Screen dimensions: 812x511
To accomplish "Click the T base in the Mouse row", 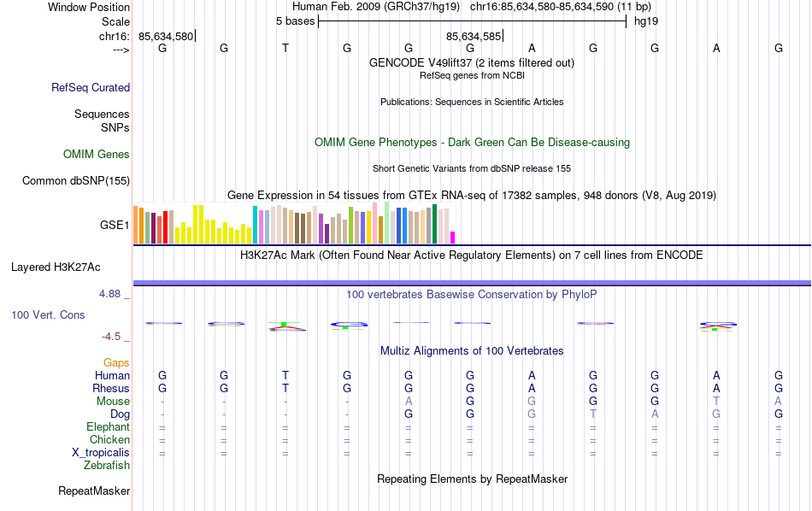I will [x=716, y=401].
